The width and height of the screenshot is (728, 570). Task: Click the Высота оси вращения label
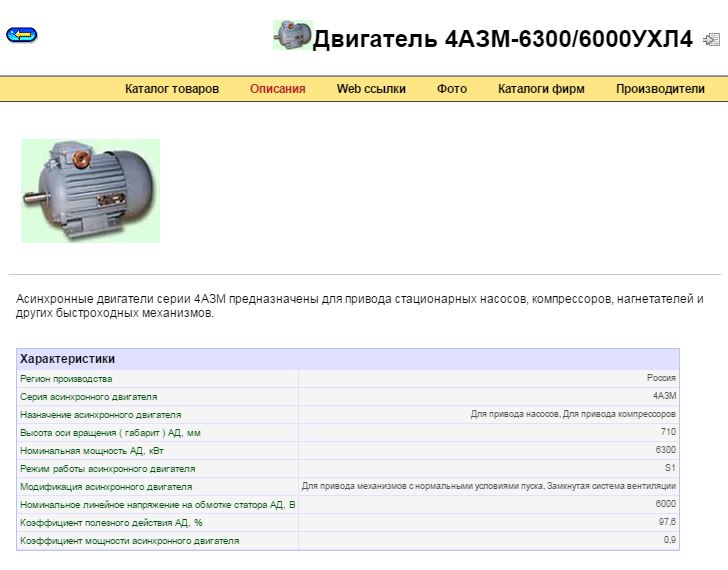tap(110, 433)
